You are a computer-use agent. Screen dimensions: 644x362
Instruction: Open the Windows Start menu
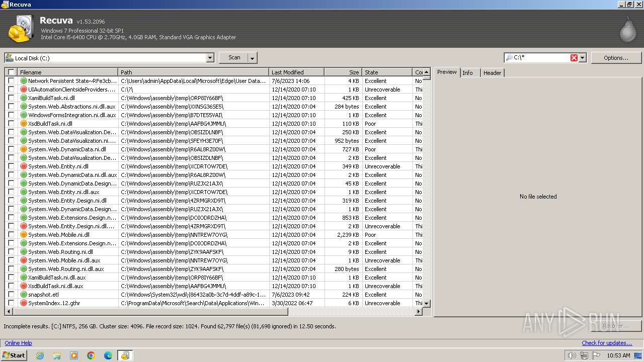pyautogui.click(x=14, y=355)
